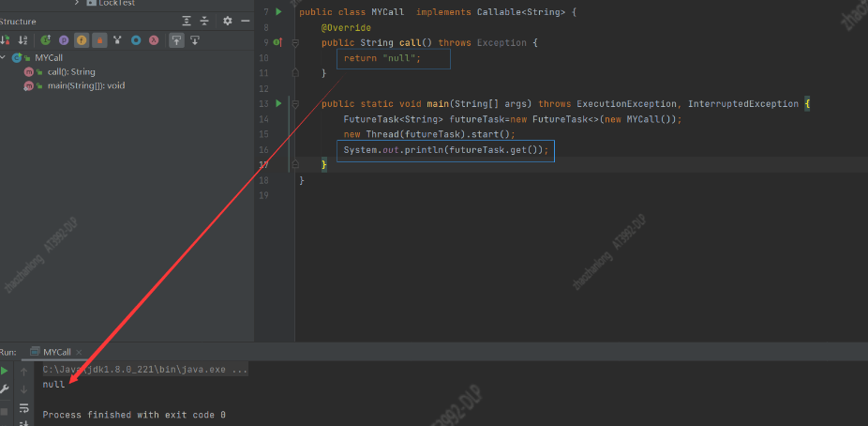Screen dimensions: 868x426
Task: Click line number 12 in gutter
Action: pos(263,88)
